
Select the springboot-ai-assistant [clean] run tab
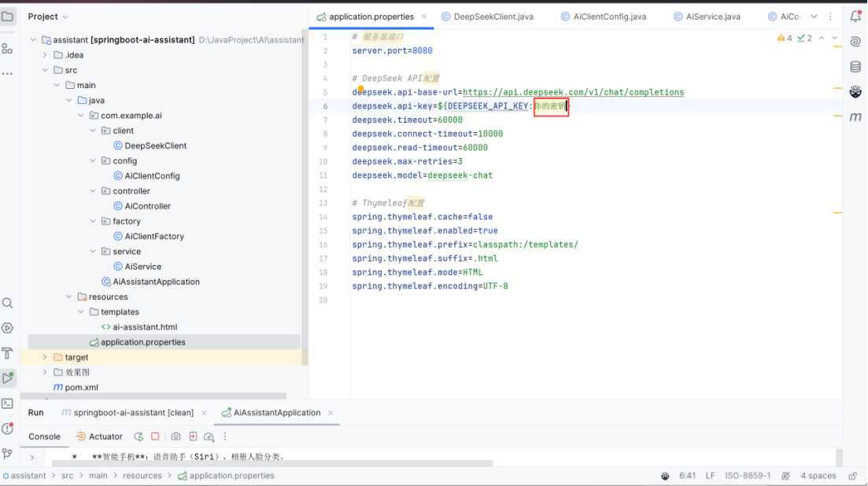127,412
